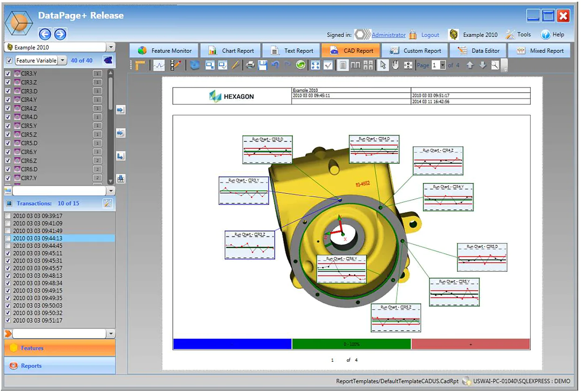Click the green 0 - 100% legend bar
The height and width of the screenshot is (392, 581).
point(352,344)
